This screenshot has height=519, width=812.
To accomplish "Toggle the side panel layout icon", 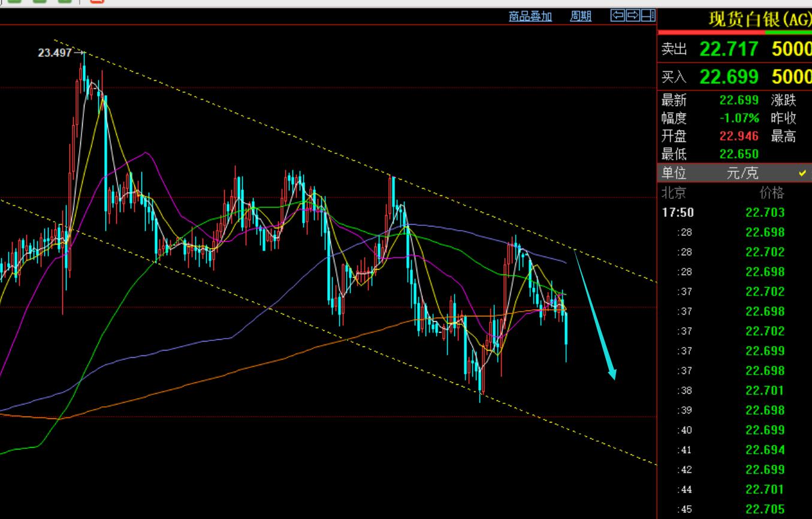I will tap(648, 16).
